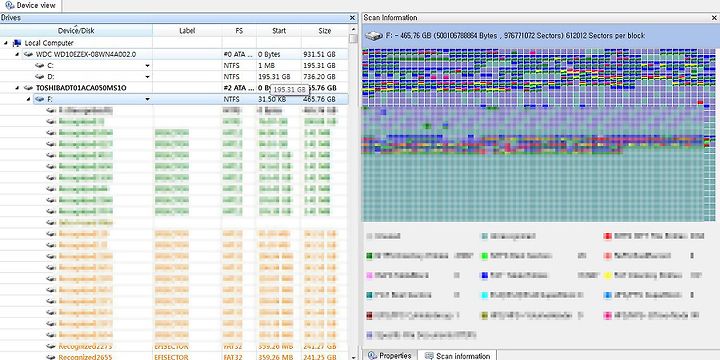Image resolution: width=720 pixels, height=360 pixels.
Task: Select the WDC WD10EZEX-08WN4A002.0 row label
Action: coord(86,54)
